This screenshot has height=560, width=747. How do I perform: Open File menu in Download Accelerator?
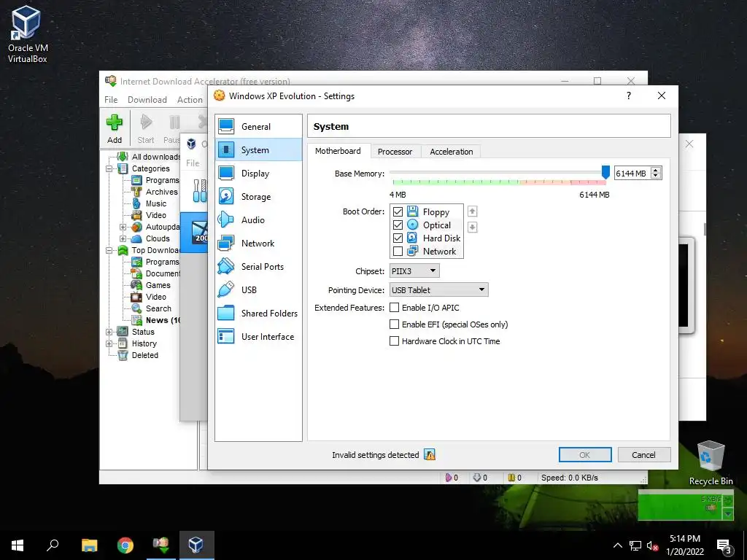point(111,99)
